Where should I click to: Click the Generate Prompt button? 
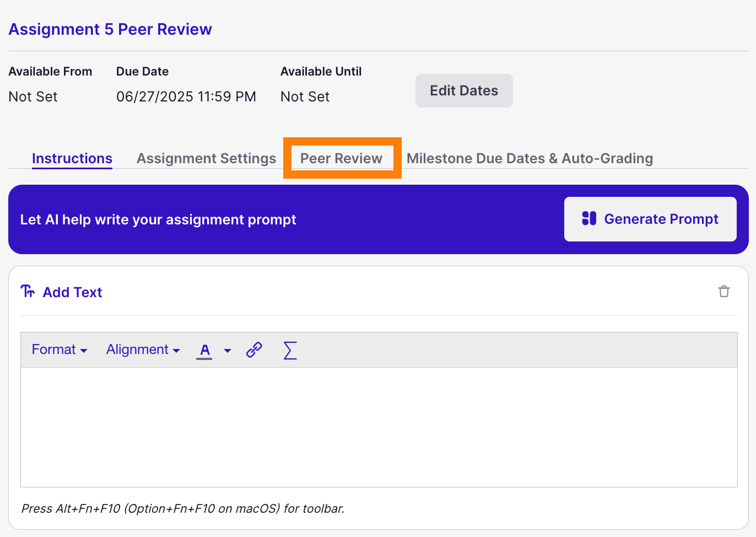click(x=650, y=219)
